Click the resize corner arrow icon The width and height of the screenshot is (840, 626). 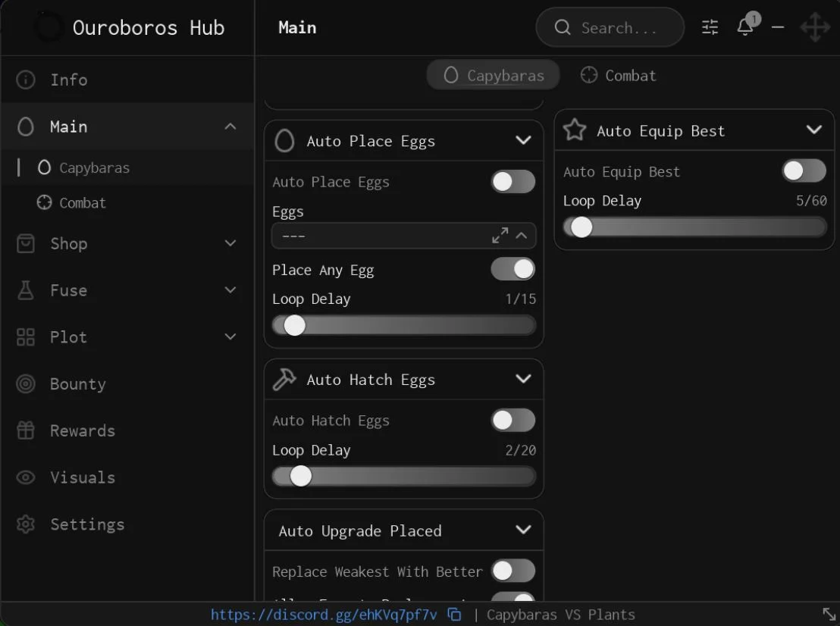[829, 614]
